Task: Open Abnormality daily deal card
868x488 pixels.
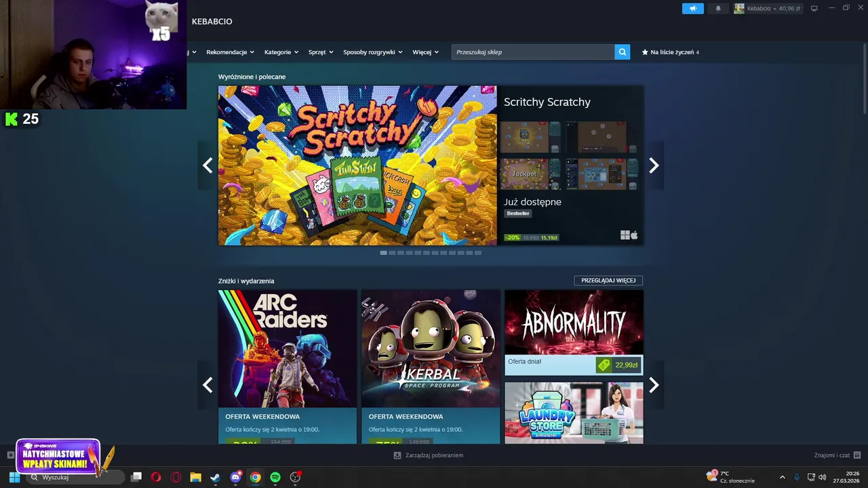Action: click(574, 332)
